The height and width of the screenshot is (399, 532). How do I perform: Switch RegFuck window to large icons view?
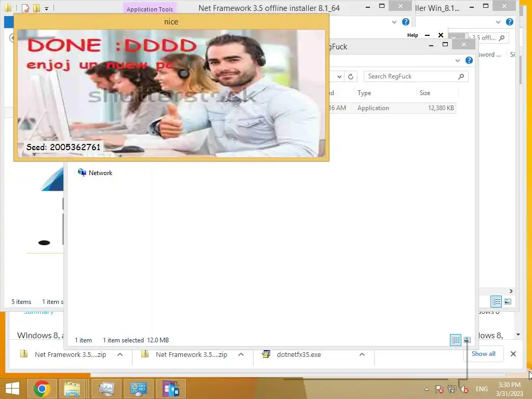(x=467, y=340)
